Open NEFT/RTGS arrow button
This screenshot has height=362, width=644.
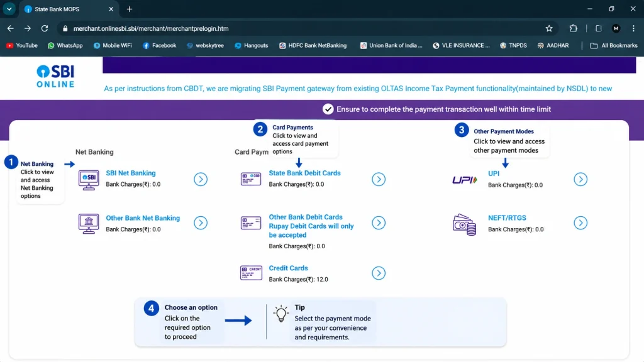(580, 223)
